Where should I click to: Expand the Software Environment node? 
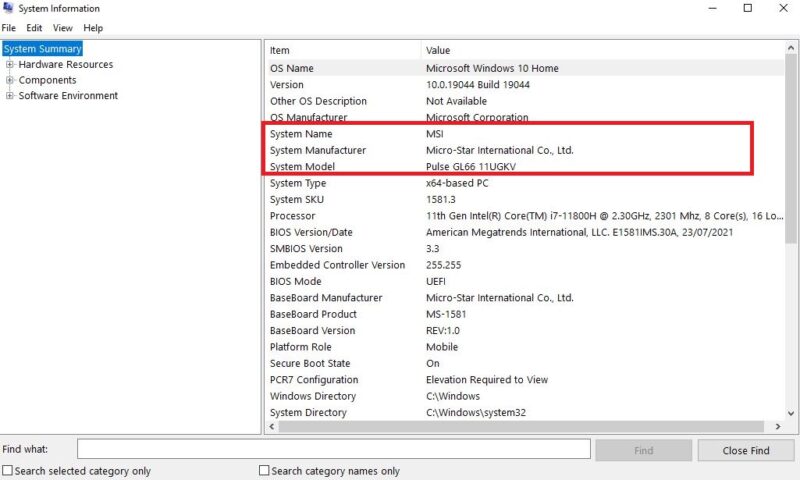coord(9,95)
